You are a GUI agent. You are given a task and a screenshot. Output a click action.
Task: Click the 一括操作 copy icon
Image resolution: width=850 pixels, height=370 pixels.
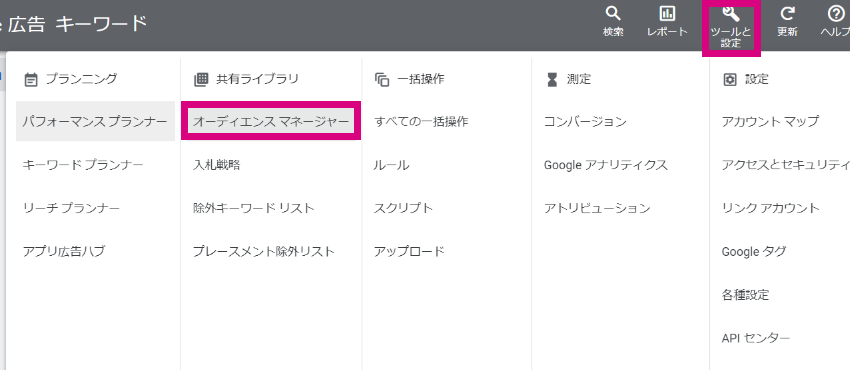pos(382,80)
